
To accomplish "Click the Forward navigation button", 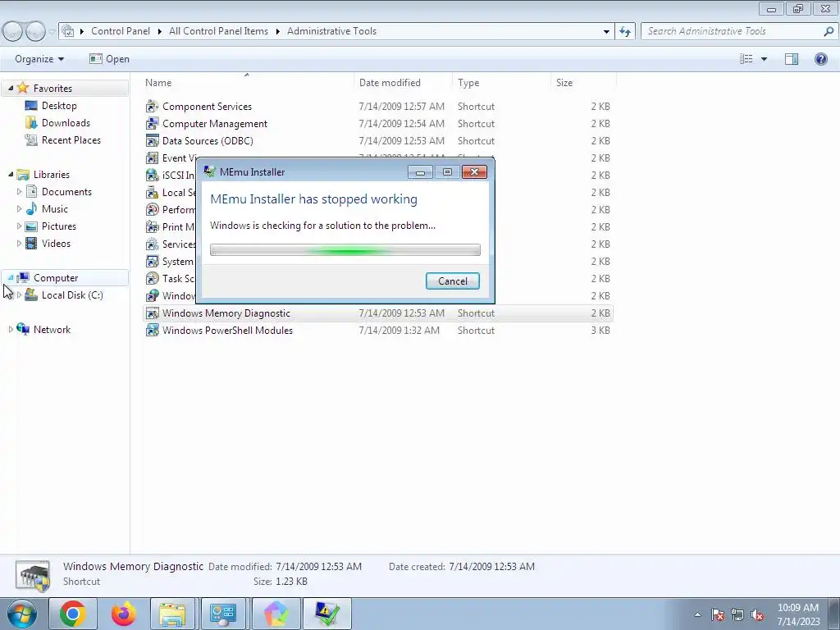I will pyautogui.click(x=35, y=31).
